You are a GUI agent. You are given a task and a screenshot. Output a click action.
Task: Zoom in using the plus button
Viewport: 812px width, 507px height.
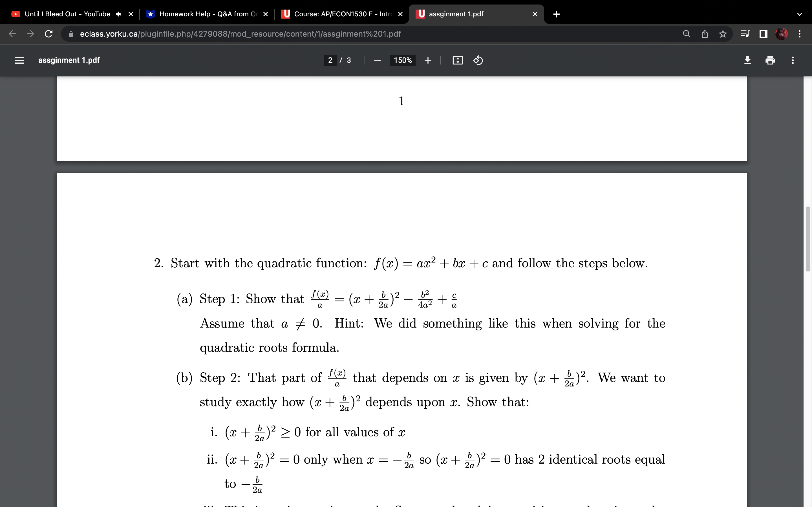point(428,60)
